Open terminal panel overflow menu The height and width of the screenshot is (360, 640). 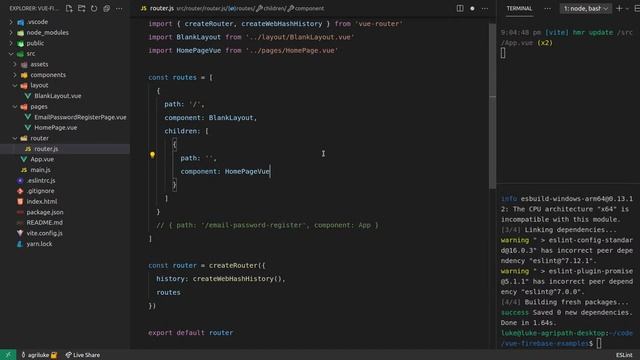coord(547,8)
